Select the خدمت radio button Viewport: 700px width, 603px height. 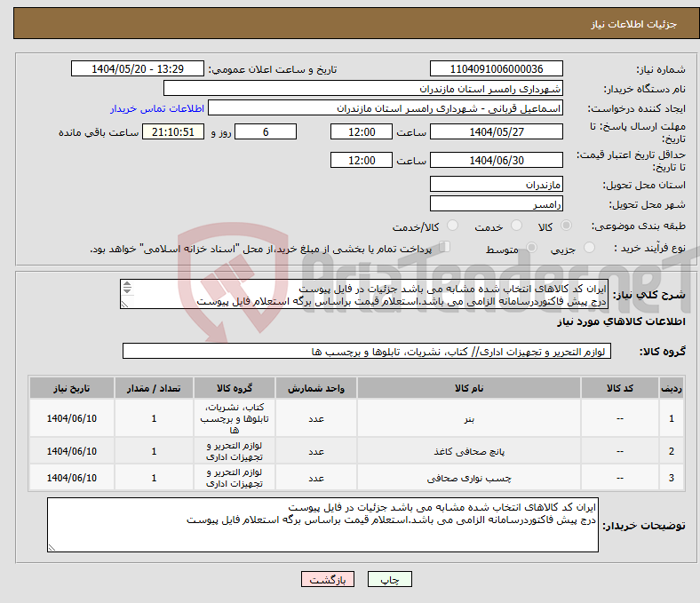tap(516, 226)
